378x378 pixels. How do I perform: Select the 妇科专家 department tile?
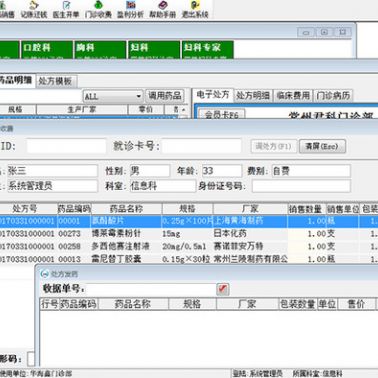[x=207, y=50]
